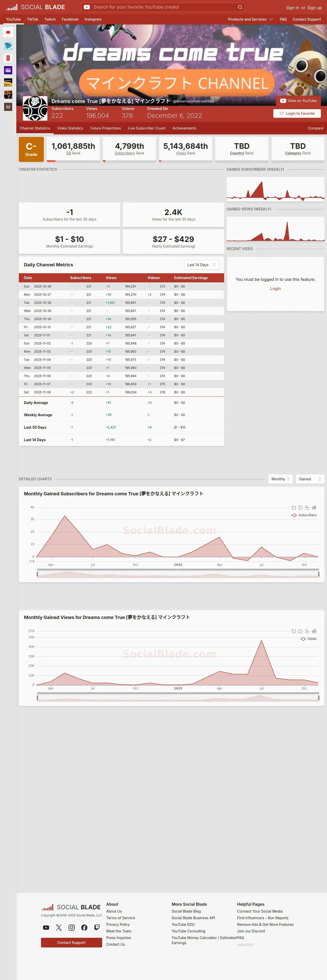Open the Last 14 Days dropdown
The height and width of the screenshot is (980, 327).
pyautogui.click(x=201, y=265)
